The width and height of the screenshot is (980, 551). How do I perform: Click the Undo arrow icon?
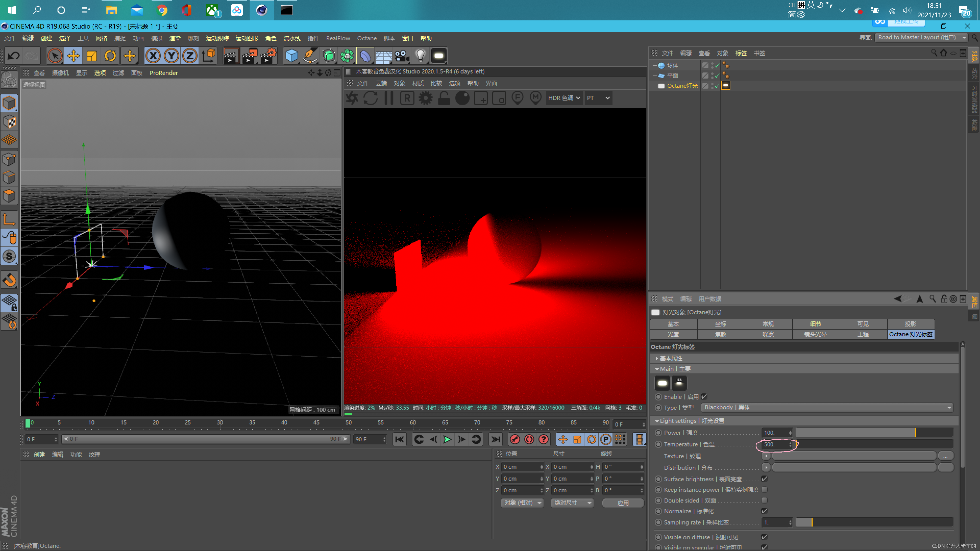click(x=14, y=56)
